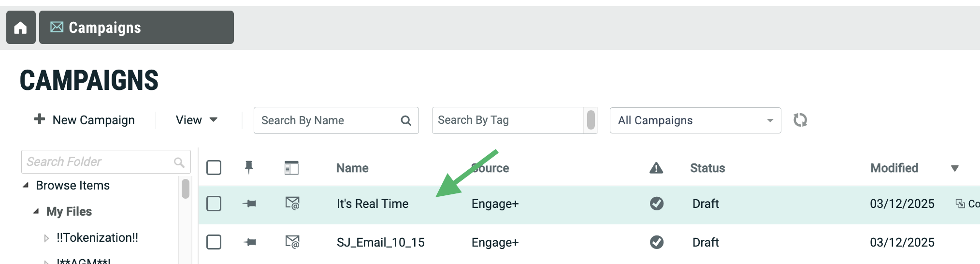
Task: Pin the SJ_Email_10_15 campaign
Action: tap(249, 242)
